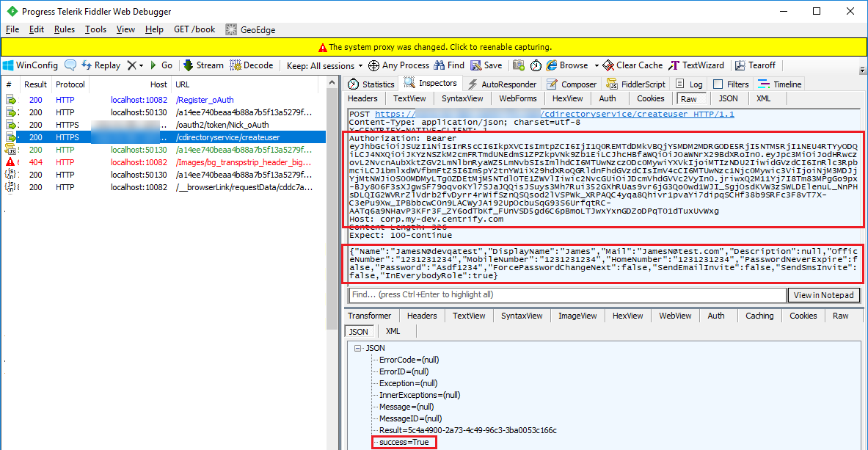
Task: Switch to the AutoResponder tab
Action: coord(502,84)
